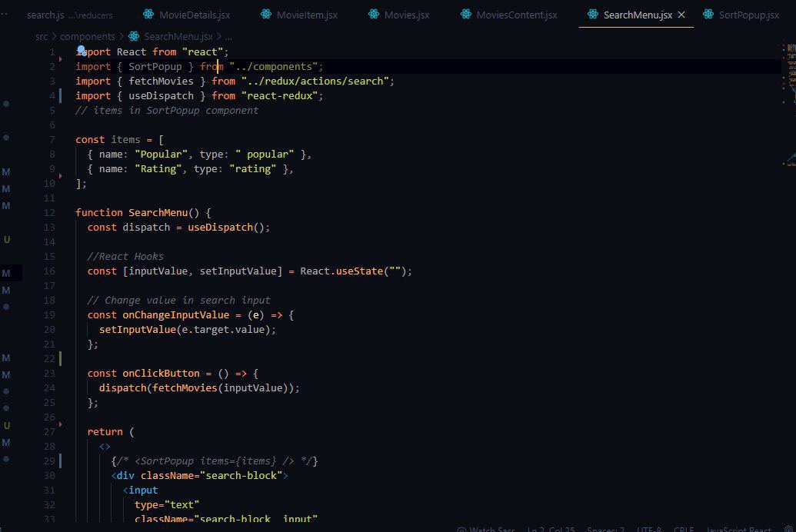Click line number 19 in the gutter
Image resolution: width=796 pixels, height=532 pixels.
click(49, 314)
